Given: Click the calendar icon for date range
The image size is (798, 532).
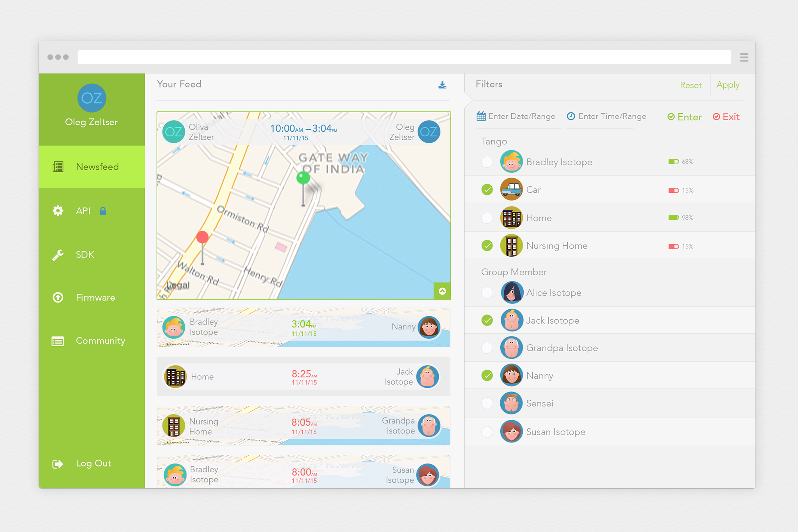Looking at the screenshot, I should pyautogui.click(x=481, y=116).
